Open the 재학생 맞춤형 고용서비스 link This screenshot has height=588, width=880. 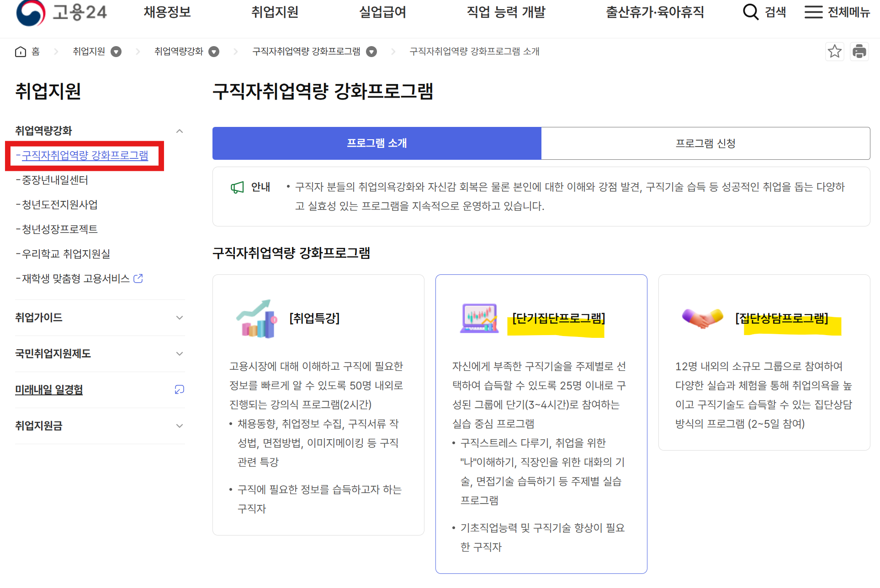(x=76, y=278)
